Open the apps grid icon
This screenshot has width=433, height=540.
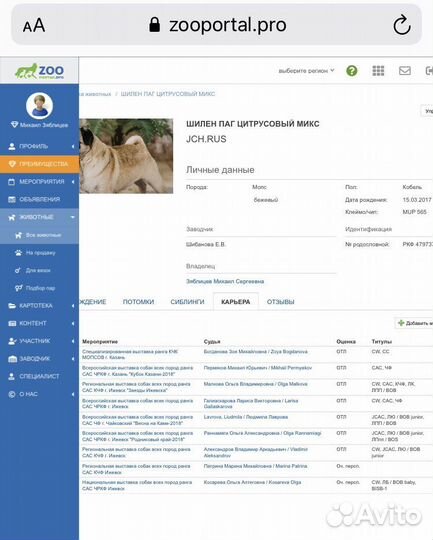click(x=378, y=71)
